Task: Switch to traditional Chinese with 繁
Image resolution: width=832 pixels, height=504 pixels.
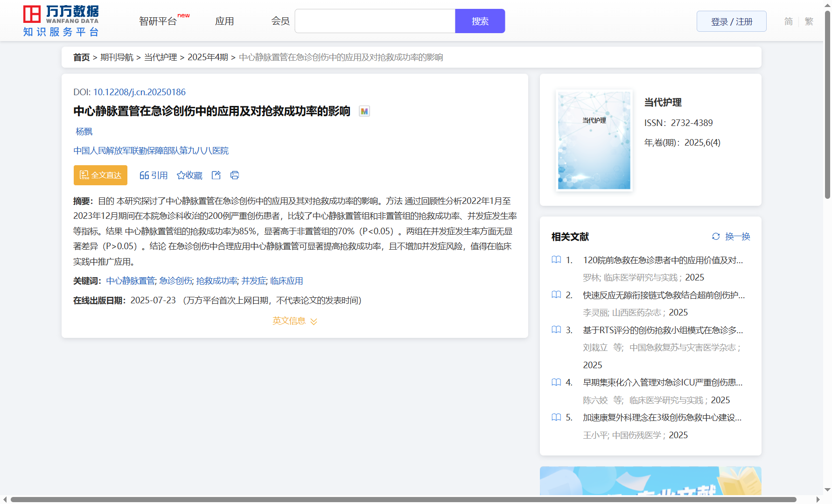Action: point(809,21)
